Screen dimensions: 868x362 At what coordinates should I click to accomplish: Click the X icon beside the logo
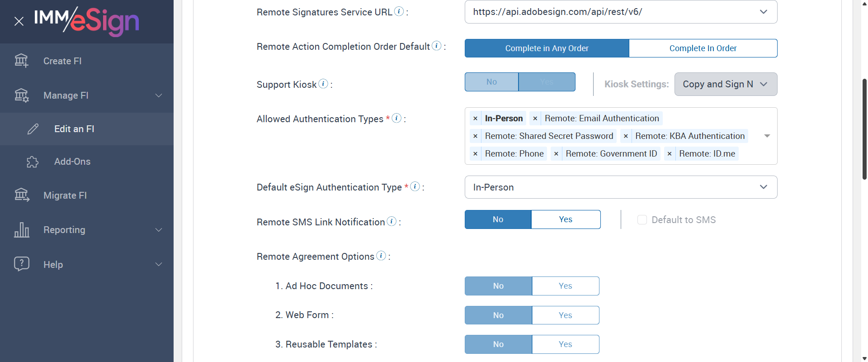click(19, 21)
